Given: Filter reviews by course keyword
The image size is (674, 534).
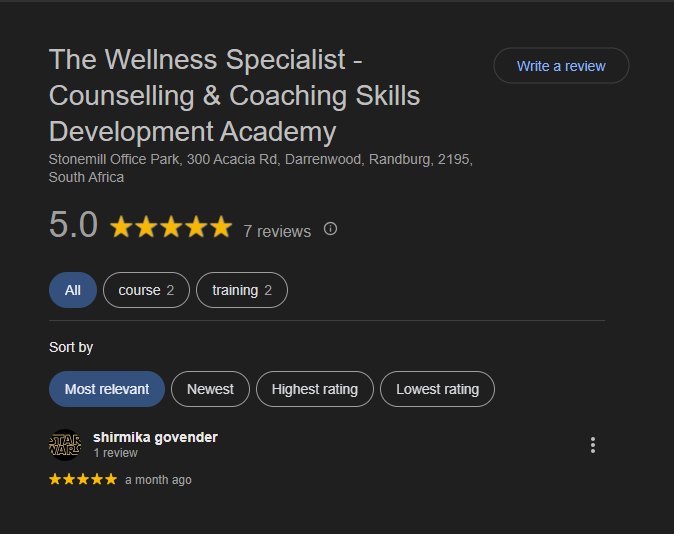Looking at the screenshot, I should tap(146, 290).
